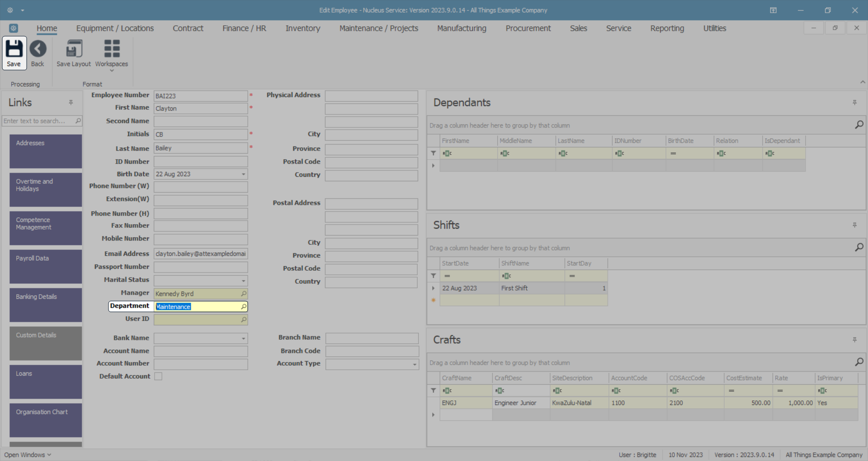The image size is (868, 461).
Task: Open the Payroll Data link tile
Action: pyautogui.click(x=46, y=267)
